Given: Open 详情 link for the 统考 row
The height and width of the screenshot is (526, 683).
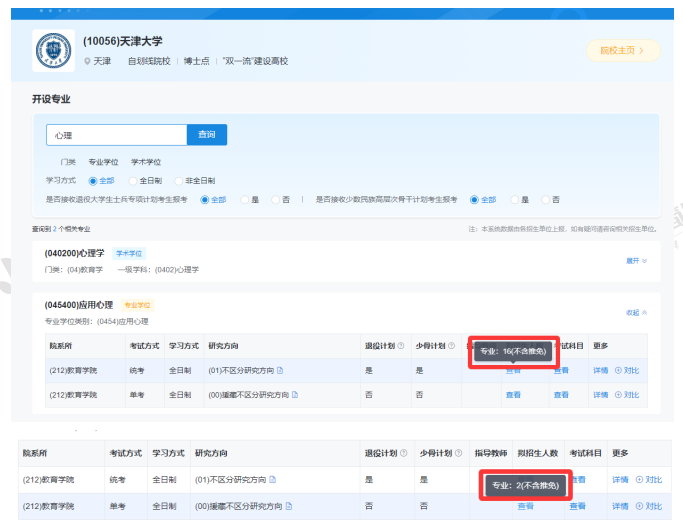Looking at the screenshot, I should pos(601,370).
